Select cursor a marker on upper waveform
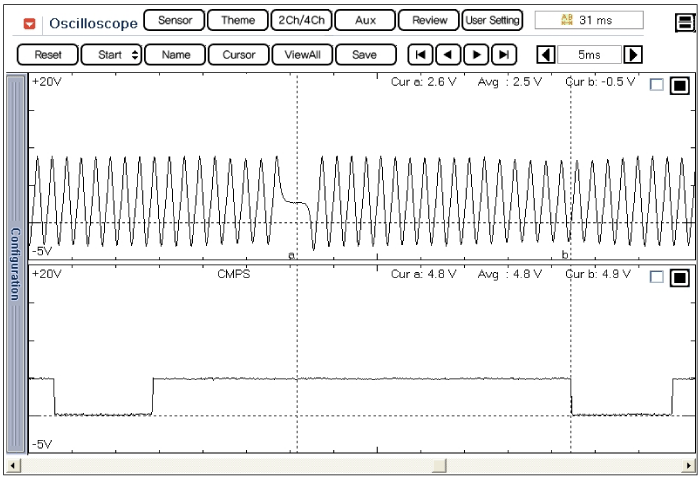Screen dimensions: 700x480 coord(291,255)
